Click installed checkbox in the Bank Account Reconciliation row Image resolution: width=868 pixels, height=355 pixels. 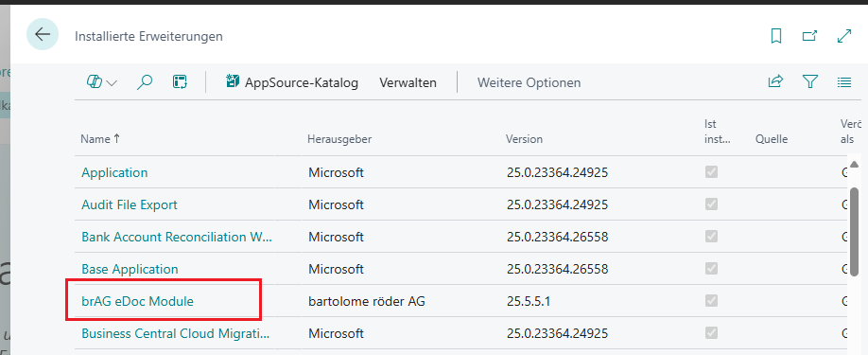point(711,236)
